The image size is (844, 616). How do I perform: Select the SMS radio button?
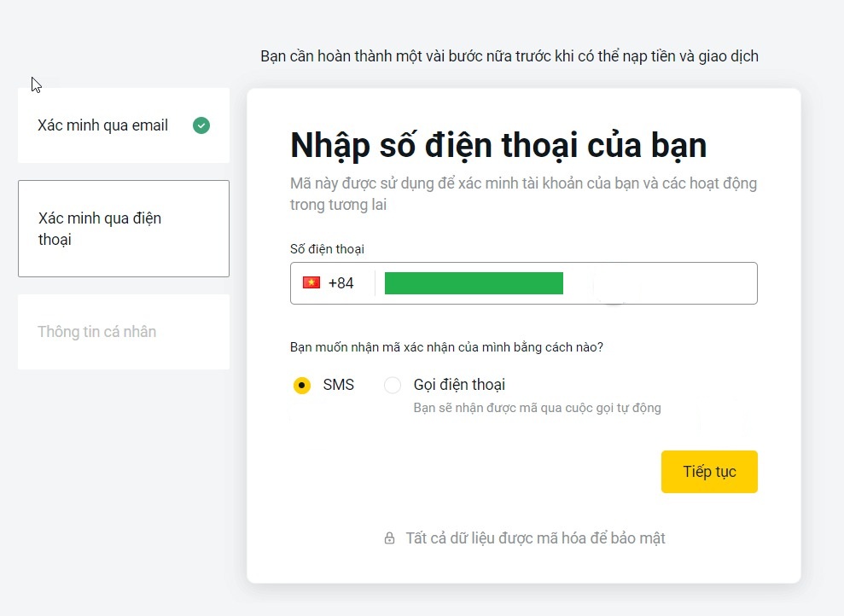(x=302, y=386)
